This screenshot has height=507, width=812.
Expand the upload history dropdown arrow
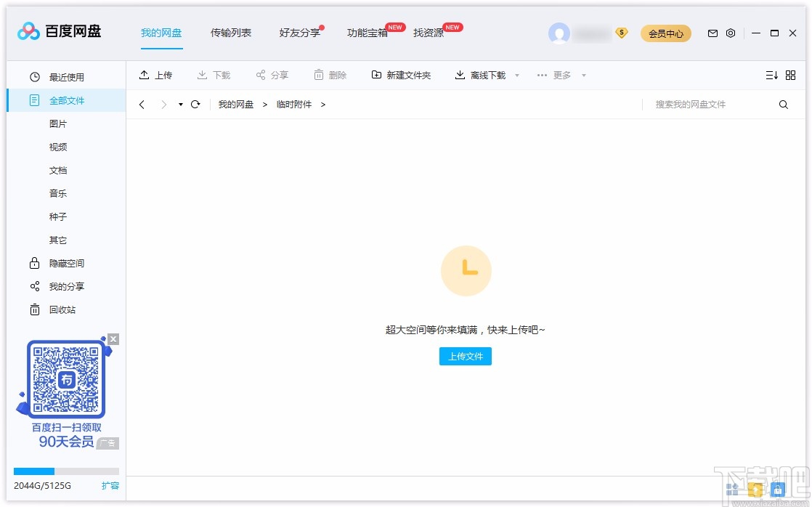point(179,104)
